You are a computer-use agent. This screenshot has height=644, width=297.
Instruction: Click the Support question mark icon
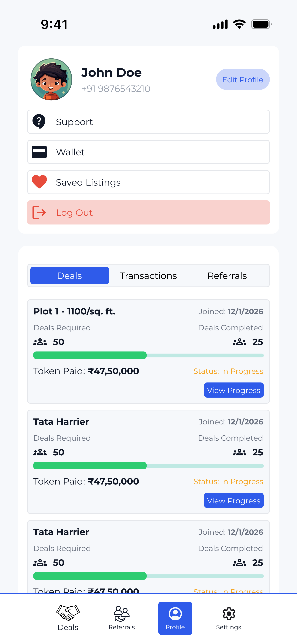(39, 122)
